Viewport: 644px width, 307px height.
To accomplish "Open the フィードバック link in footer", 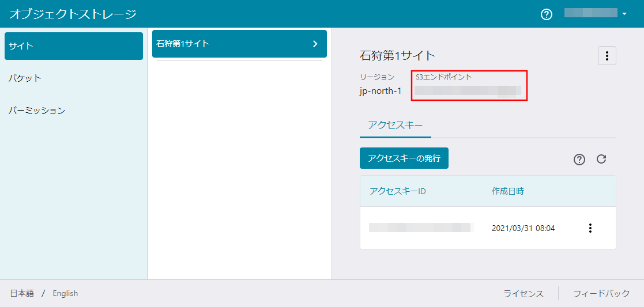I will (601, 294).
